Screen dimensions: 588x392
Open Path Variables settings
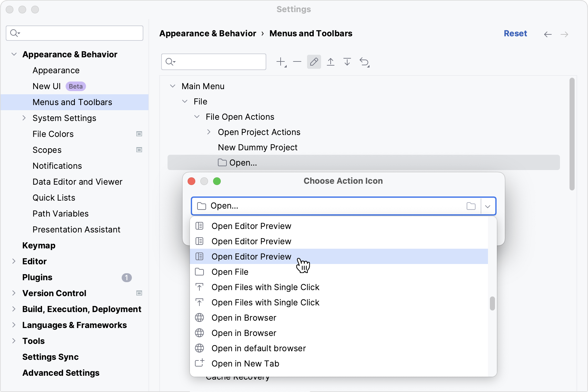point(61,214)
